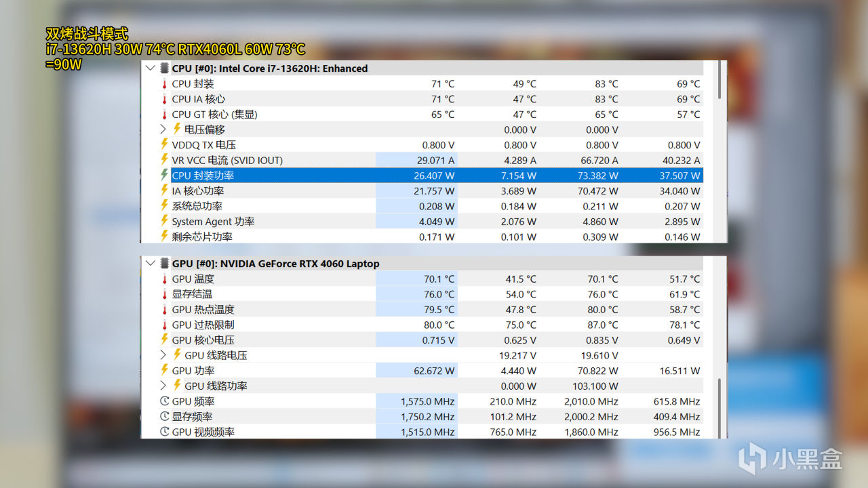Click the current value '26.407 W'
The width and height of the screenshot is (868, 488).
click(x=434, y=176)
